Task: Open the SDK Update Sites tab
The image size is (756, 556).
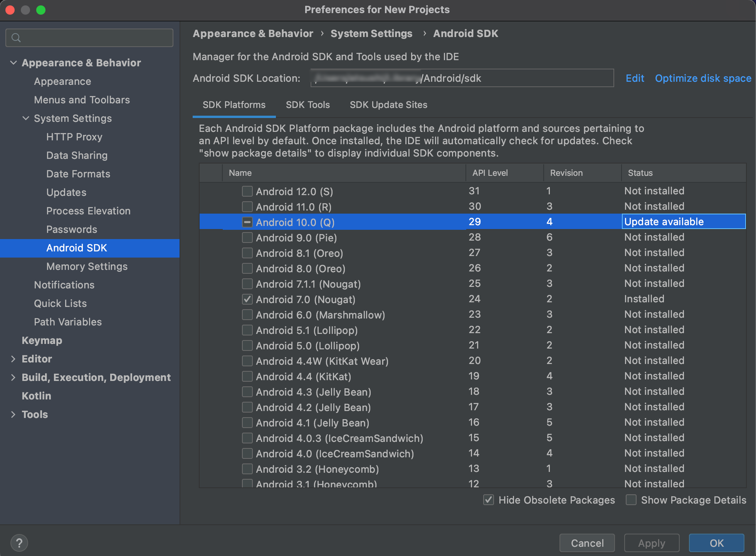Action: (x=388, y=105)
